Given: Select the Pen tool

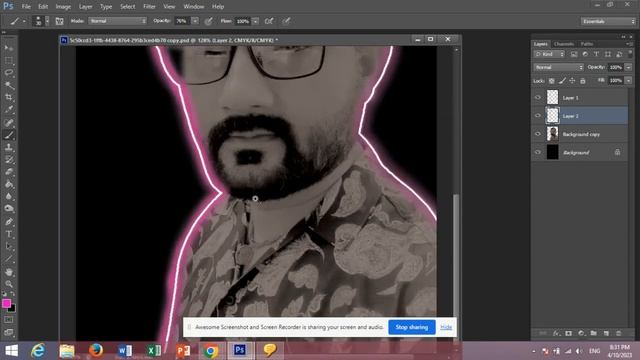Looking at the screenshot, I should pyautogui.click(x=9, y=222).
